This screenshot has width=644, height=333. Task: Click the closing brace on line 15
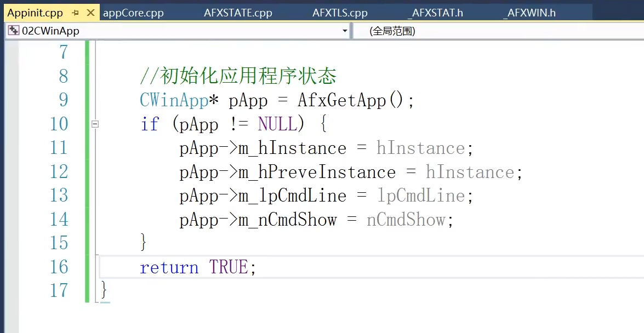click(144, 242)
